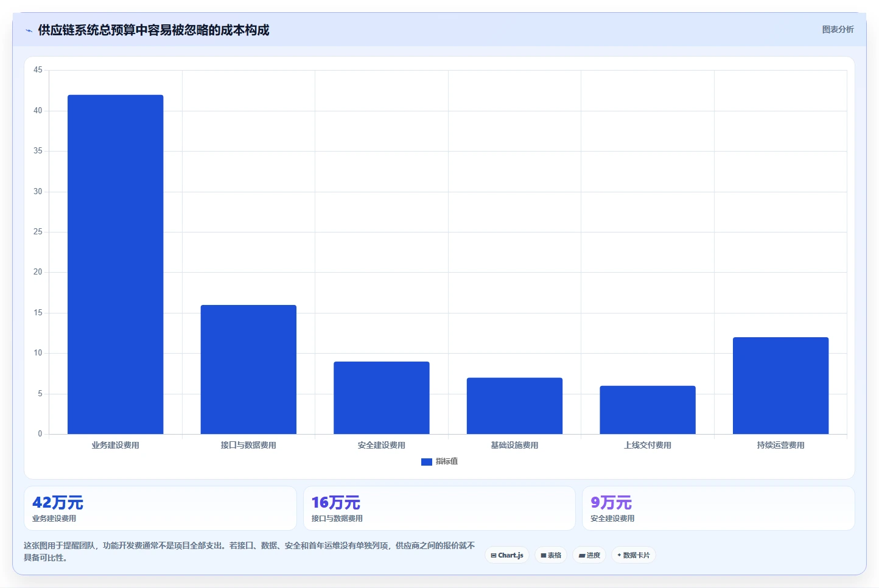Screen dimensions: 879x588
Task: Click the 指标值 legend label
Action: 447,461
